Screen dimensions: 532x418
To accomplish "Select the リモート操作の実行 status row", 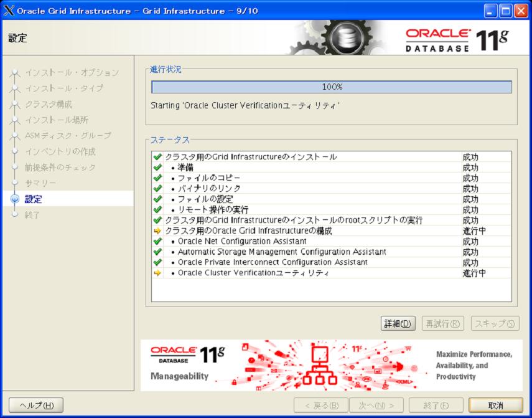I will point(213,209).
